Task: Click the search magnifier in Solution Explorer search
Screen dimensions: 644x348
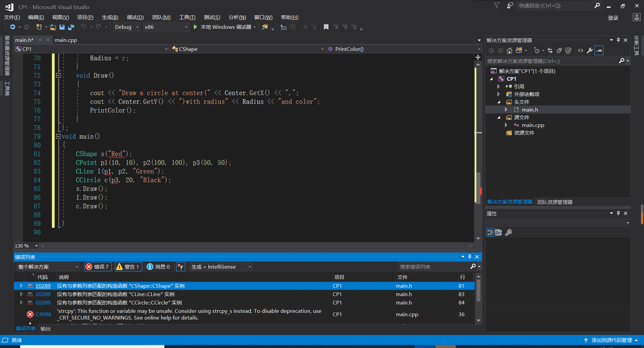Action: click(622, 61)
